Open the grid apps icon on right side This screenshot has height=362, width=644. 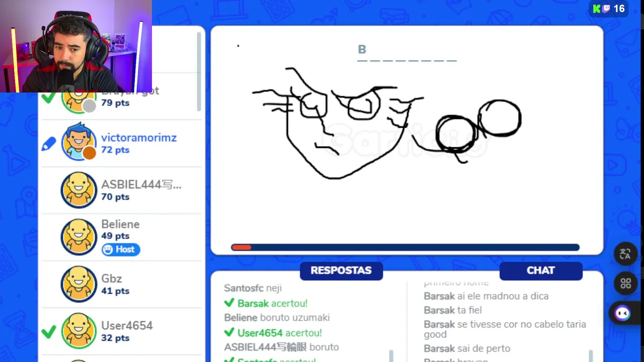pyautogui.click(x=625, y=284)
